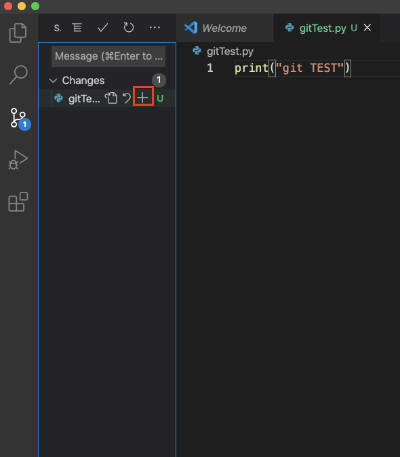Open the Search view in activity bar
The image size is (400, 457).
[18, 75]
